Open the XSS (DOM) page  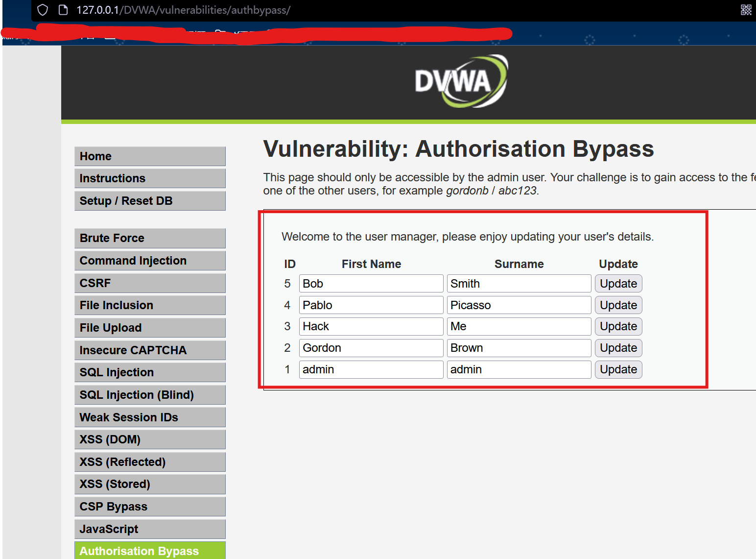point(150,439)
